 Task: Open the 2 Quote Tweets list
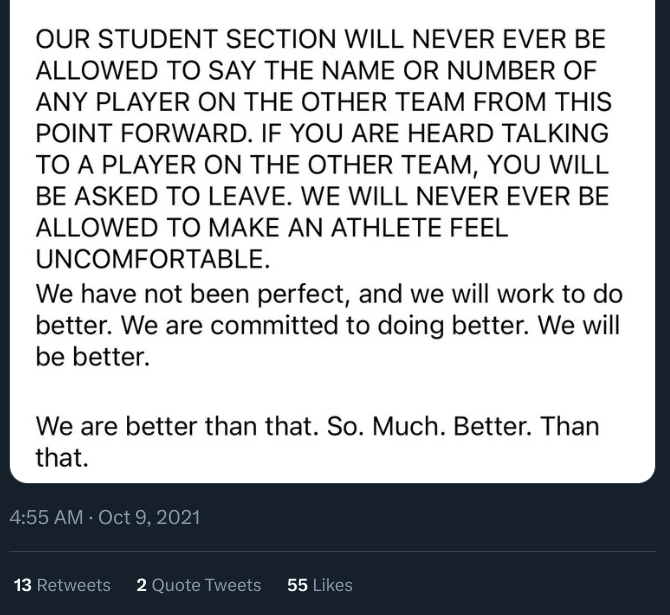[199, 585]
